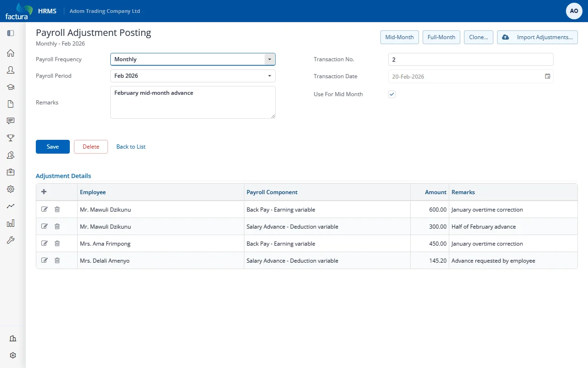Open the single-person employee icon in sidebar
Image resolution: width=588 pixels, height=368 pixels.
click(x=11, y=70)
